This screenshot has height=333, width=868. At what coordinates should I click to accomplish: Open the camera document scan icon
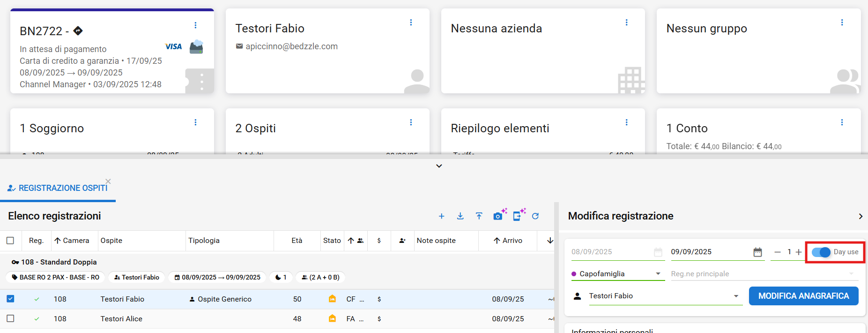coord(499,215)
